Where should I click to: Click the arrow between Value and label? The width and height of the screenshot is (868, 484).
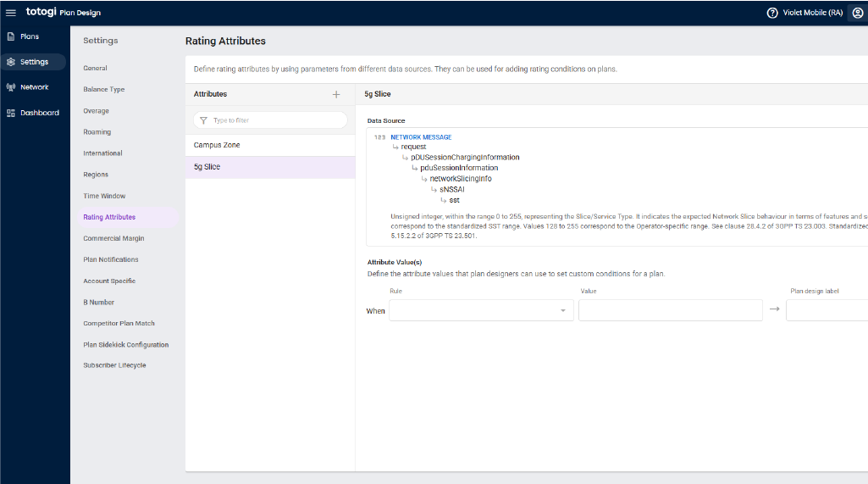point(775,309)
